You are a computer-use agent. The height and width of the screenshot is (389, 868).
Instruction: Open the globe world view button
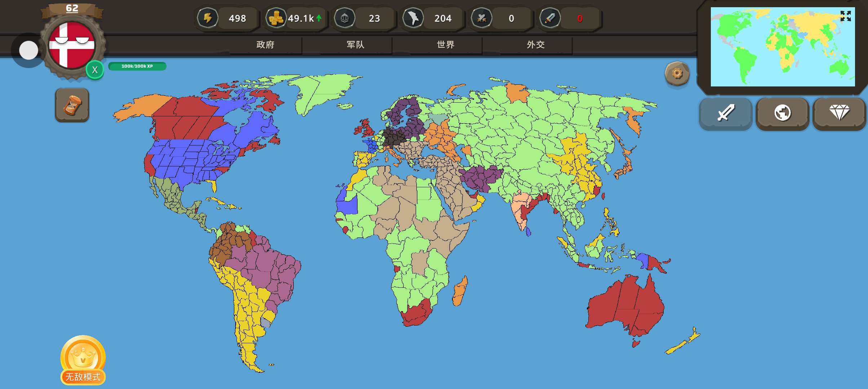[783, 113]
